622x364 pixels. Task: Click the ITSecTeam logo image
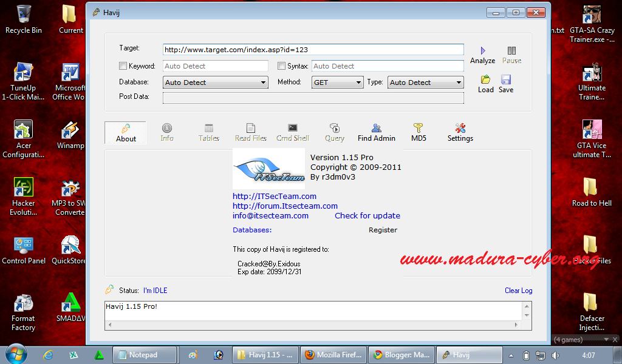[268, 169]
